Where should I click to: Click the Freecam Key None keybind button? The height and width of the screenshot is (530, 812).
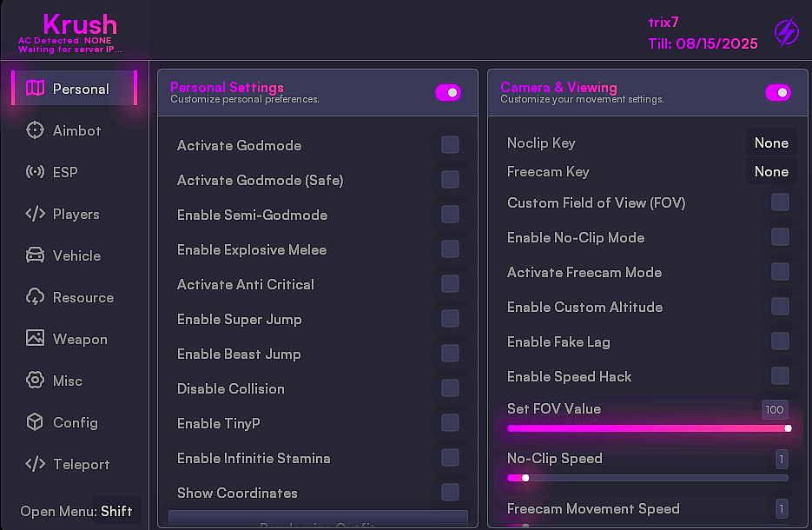[x=771, y=171]
